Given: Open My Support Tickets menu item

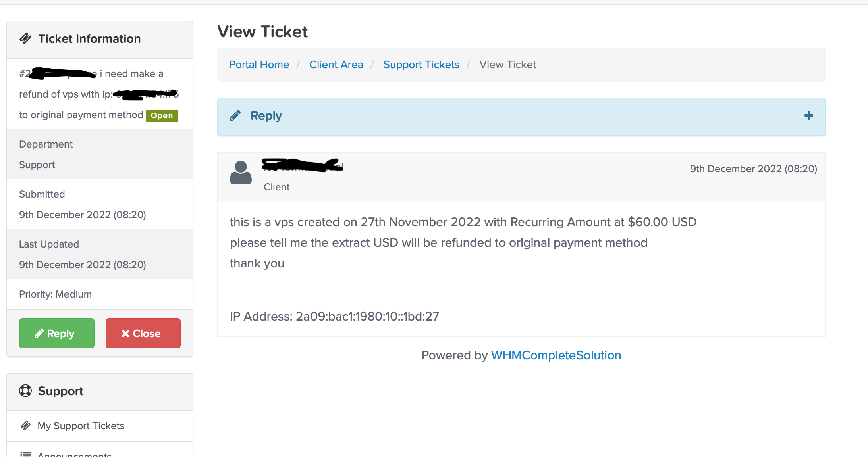Looking at the screenshot, I should click(81, 426).
